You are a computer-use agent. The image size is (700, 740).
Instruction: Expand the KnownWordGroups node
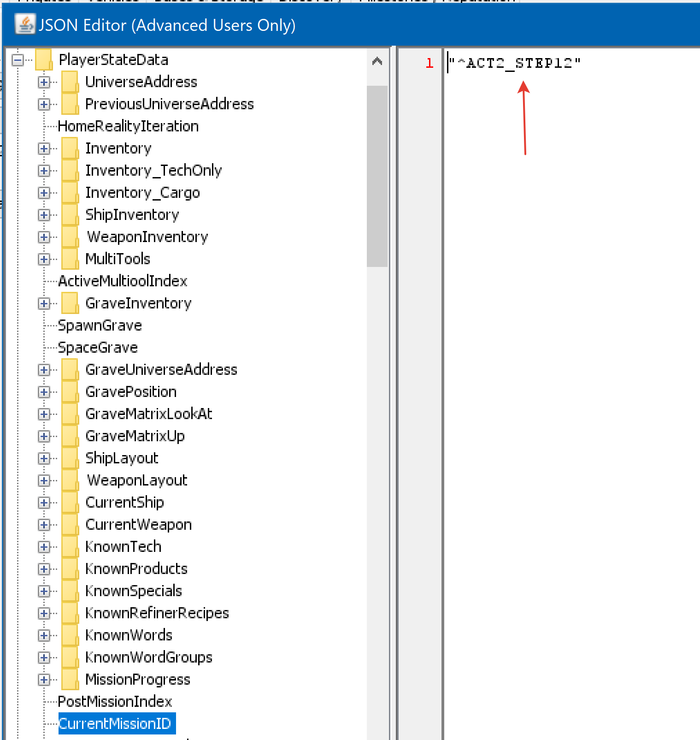44,657
